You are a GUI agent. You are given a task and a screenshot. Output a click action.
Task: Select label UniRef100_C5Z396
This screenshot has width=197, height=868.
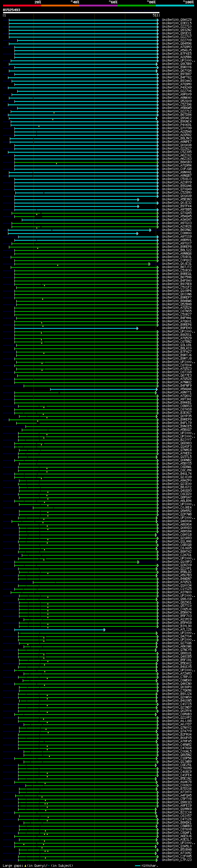tap(176, 104)
